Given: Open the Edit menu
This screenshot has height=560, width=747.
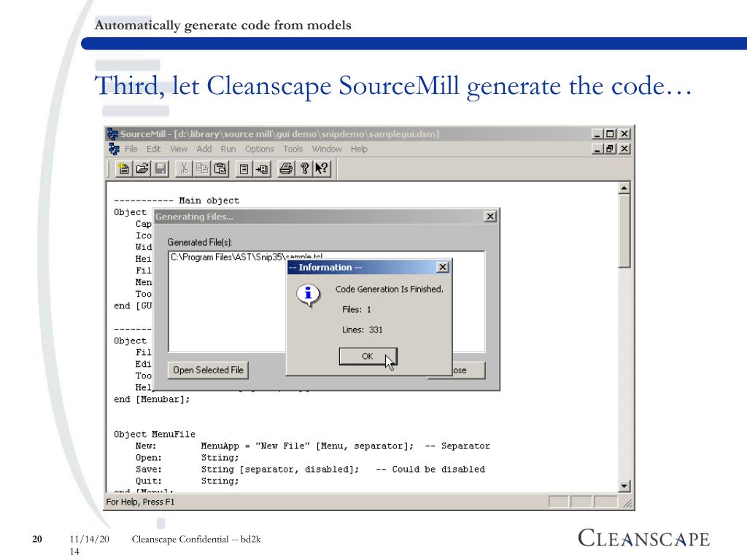Looking at the screenshot, I should 153,149.
